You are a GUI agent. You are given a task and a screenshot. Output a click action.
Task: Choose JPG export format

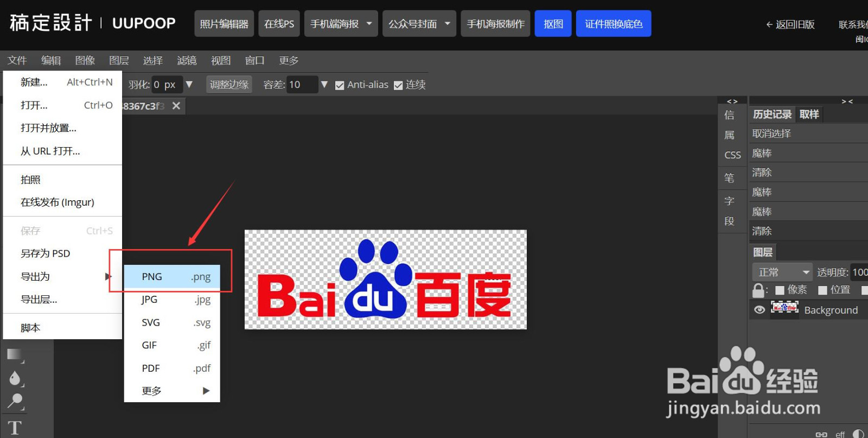point(172,299)
